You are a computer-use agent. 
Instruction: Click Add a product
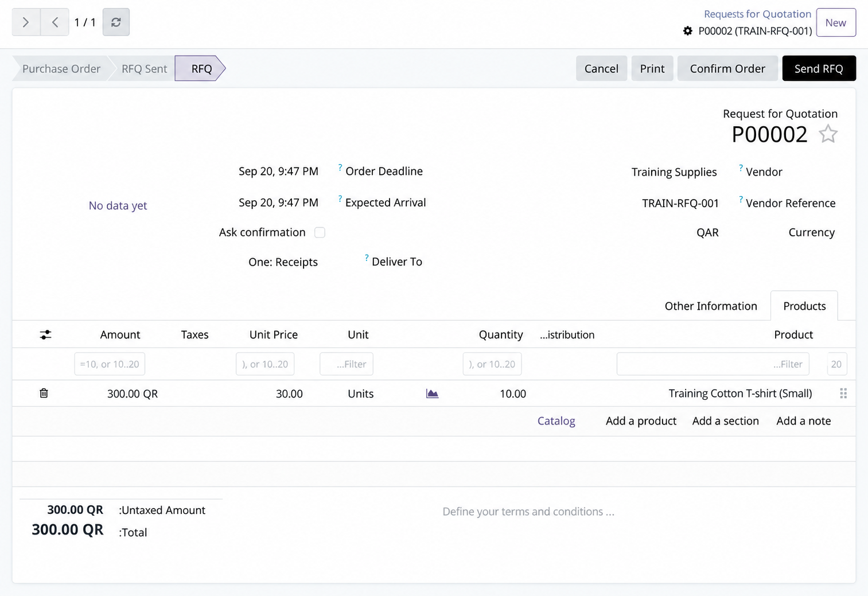(x=641, y=421)
